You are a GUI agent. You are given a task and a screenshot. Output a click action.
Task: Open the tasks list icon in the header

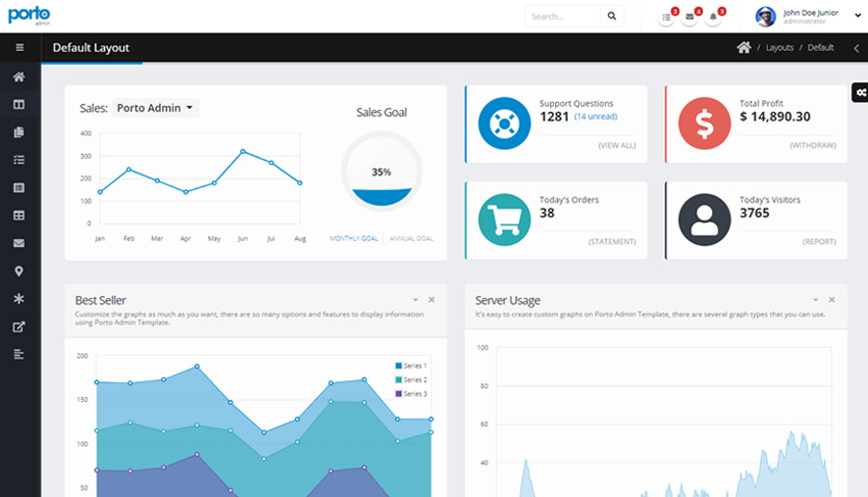667,17
